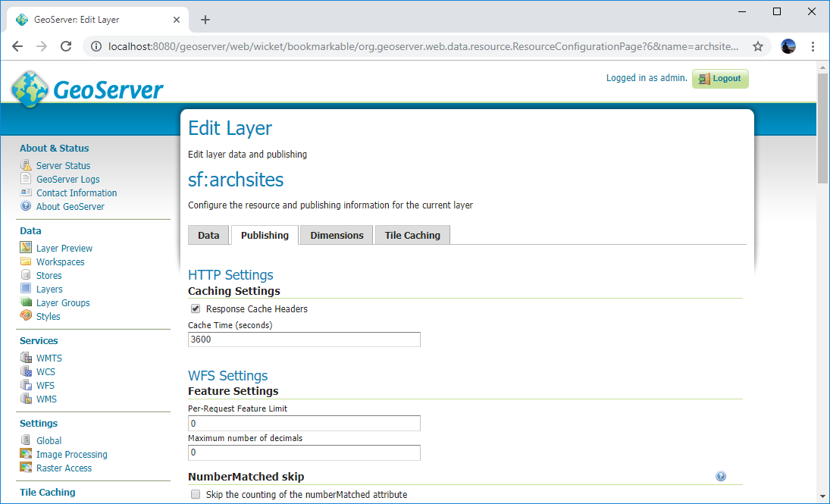Image resolution: width=830 pixels, height=504 pixels.
Task: Open the Layer Preview link
Action: point(64,249)
